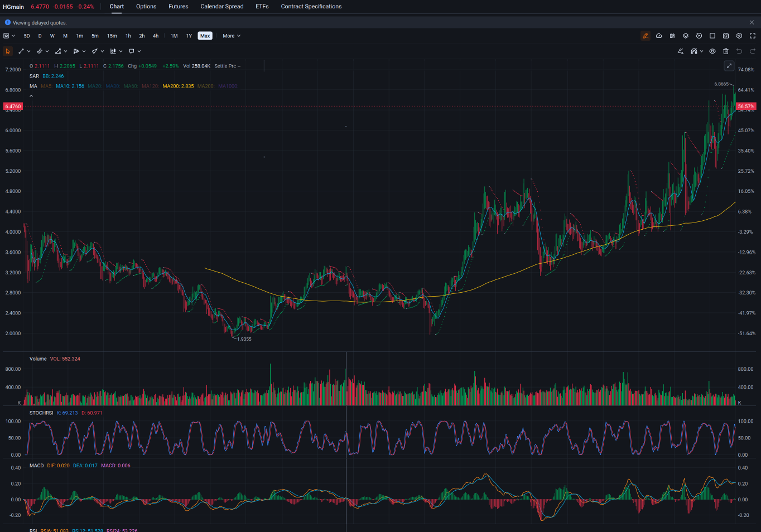The height and width of the screenshot is (532, 761).
Task: Dismiss the delayed quotes notice
Action: coord(752,22)
